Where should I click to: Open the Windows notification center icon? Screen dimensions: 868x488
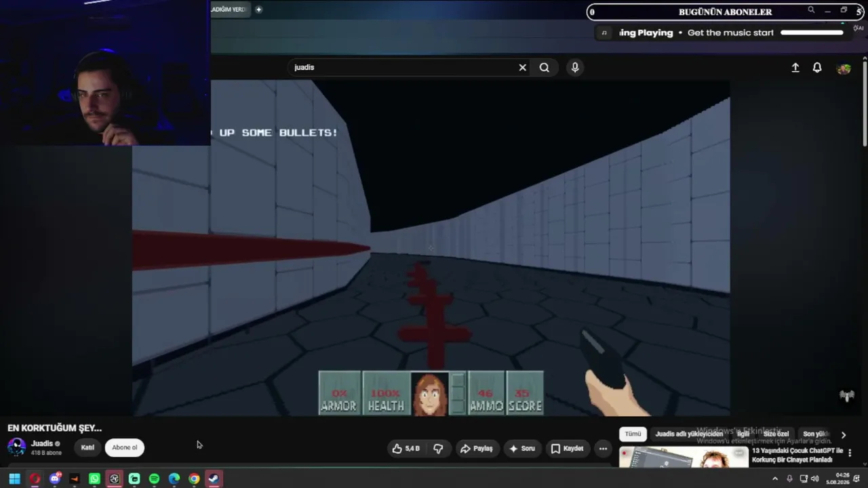(856, 479)
